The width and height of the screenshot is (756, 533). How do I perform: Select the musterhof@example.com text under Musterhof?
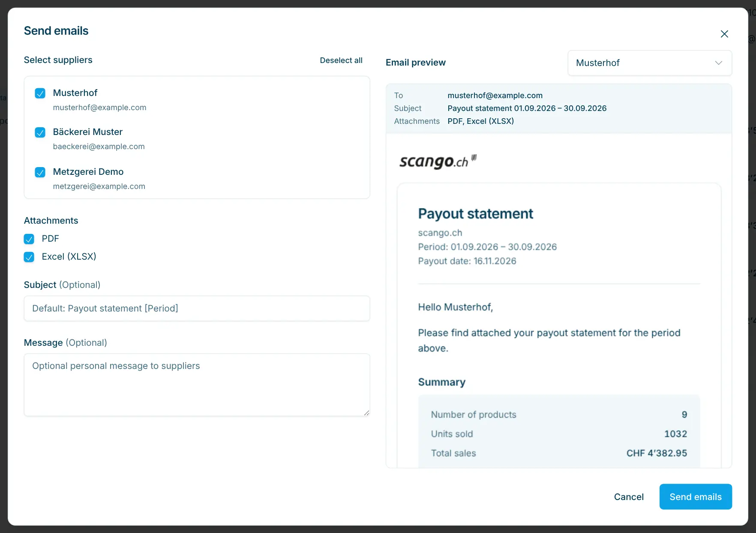coord(99,108)
